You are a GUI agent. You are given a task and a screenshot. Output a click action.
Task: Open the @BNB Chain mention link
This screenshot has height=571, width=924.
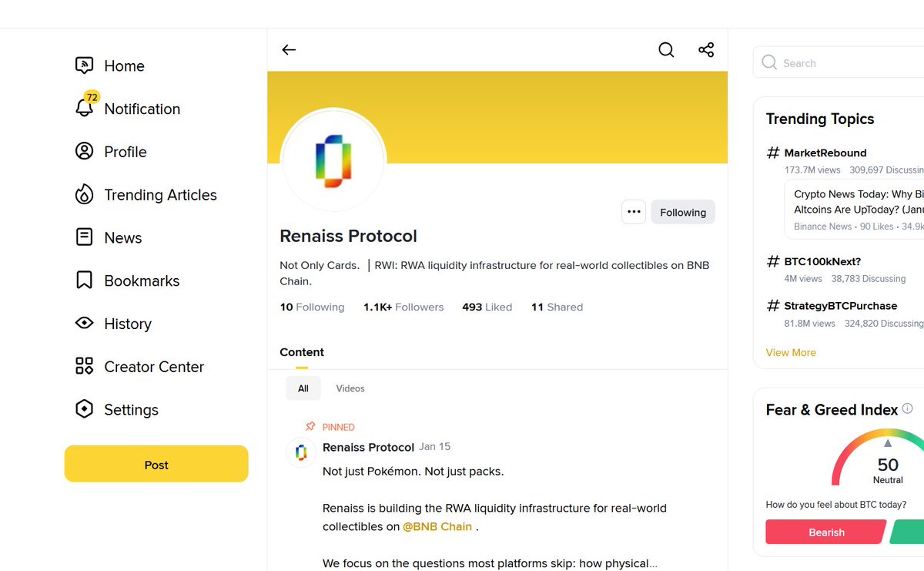pyautogui.click(x=437, y=527)
